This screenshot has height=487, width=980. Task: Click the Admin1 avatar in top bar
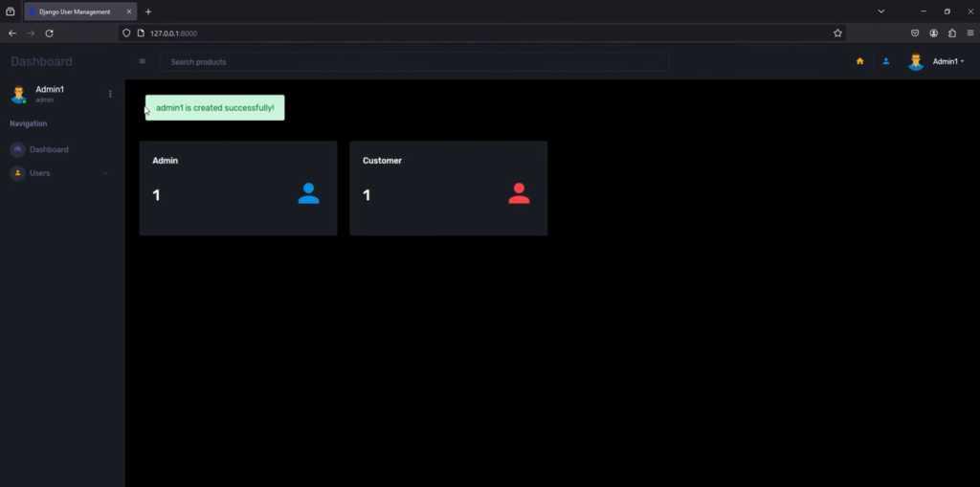tap(916, 61)
